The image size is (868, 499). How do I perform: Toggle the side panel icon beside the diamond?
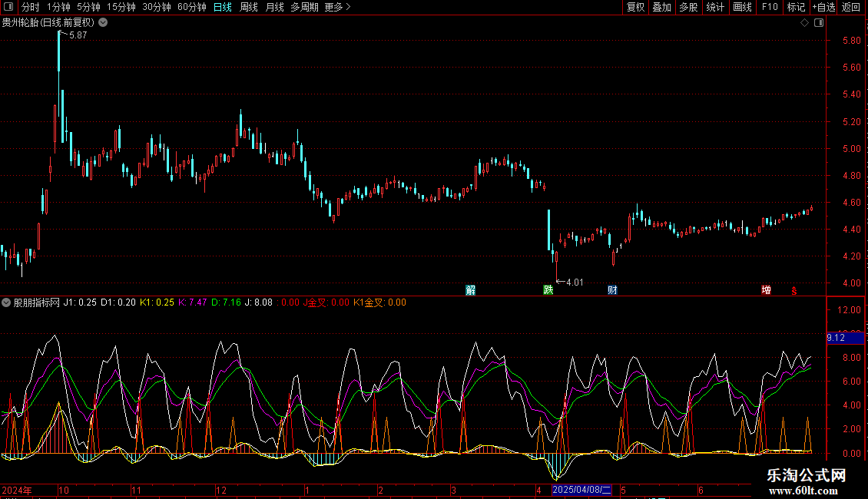pos(817,23)
